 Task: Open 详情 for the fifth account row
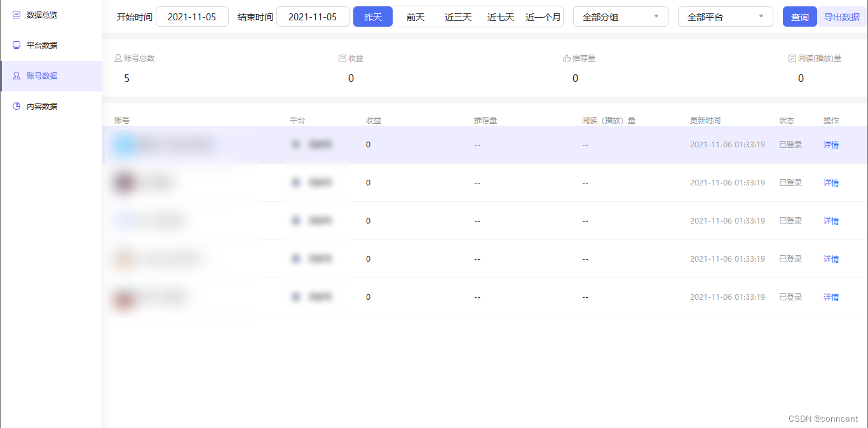[831, 297]
